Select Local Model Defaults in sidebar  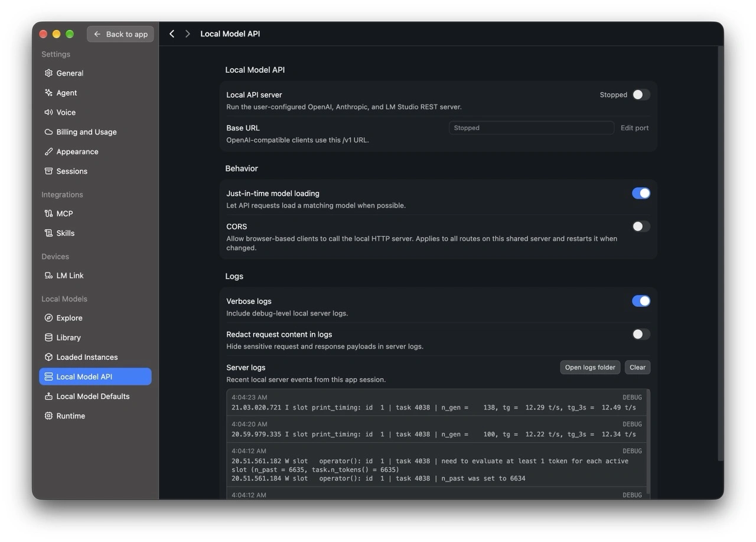tap(95, 396)
